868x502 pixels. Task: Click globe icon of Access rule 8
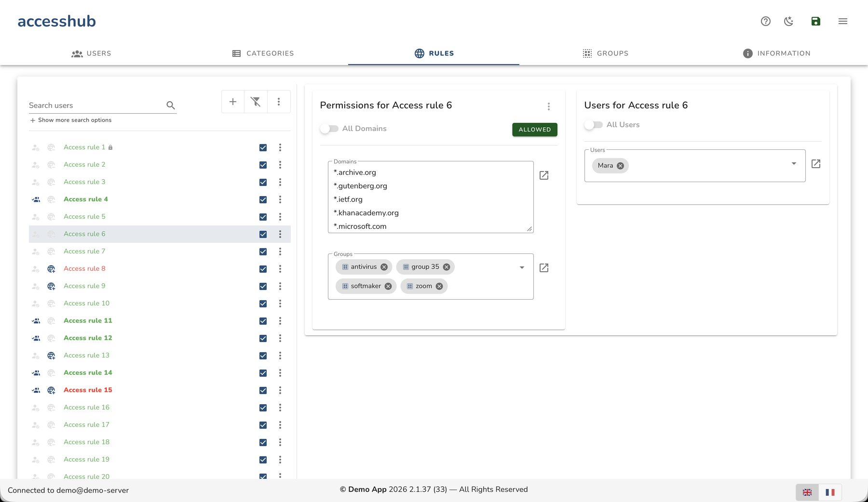click(51, 269)
